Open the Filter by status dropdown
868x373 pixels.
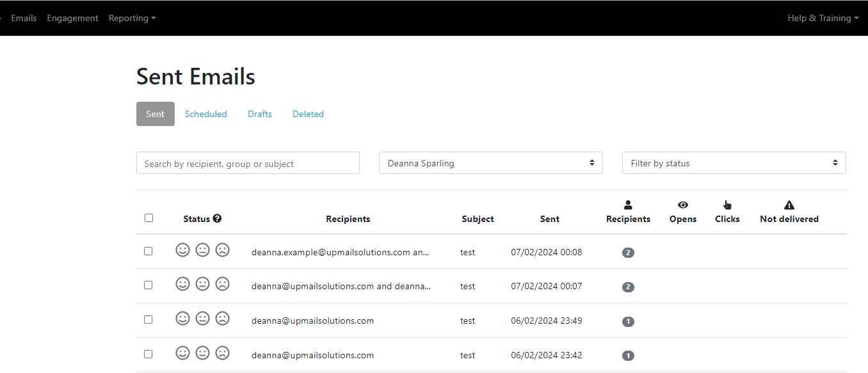[x=734, y=163]
